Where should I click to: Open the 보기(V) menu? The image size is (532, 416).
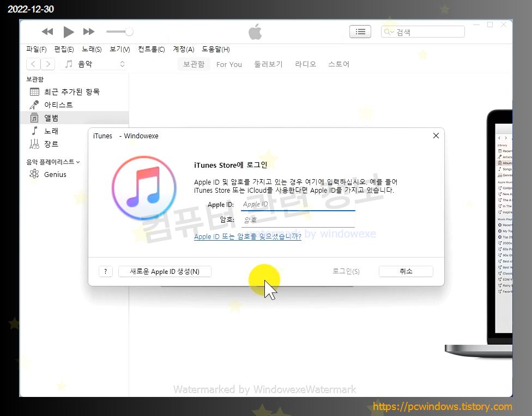(x=120, y=50)
